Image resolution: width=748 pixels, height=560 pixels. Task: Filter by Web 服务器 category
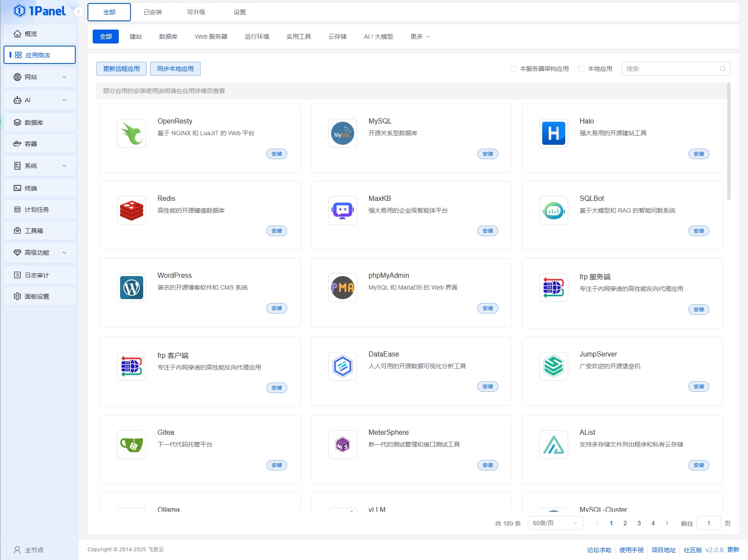(x=211, y=37)
